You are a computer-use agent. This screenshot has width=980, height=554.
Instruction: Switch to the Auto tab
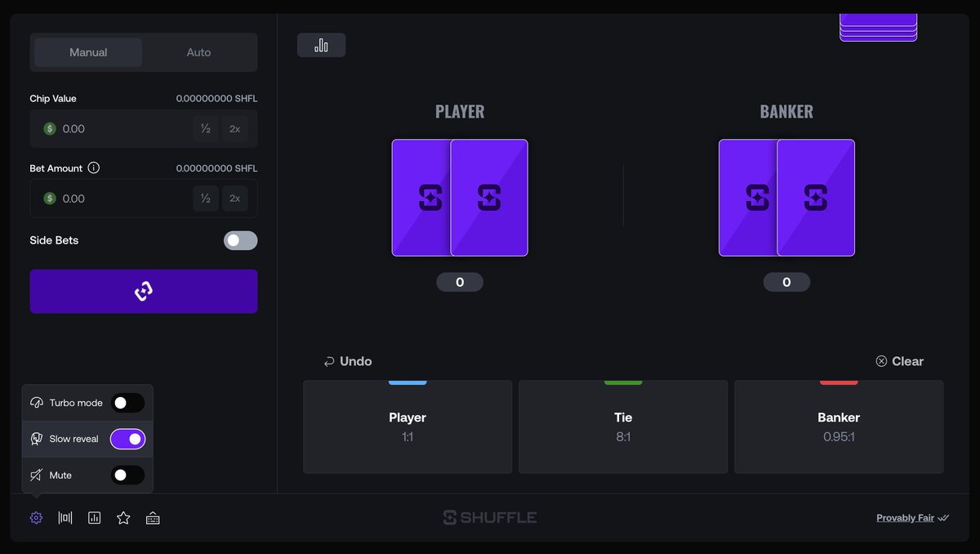(198, 52)
